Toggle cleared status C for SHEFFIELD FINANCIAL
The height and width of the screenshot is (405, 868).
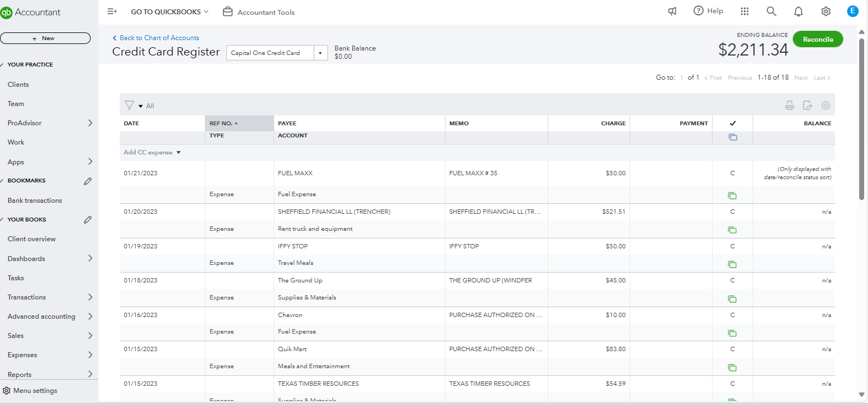point(732,212)
